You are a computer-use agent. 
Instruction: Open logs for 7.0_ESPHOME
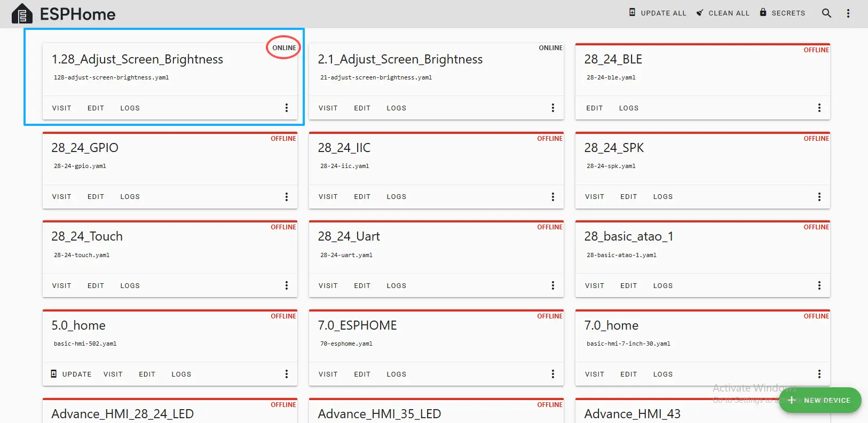tap(396, 374)
